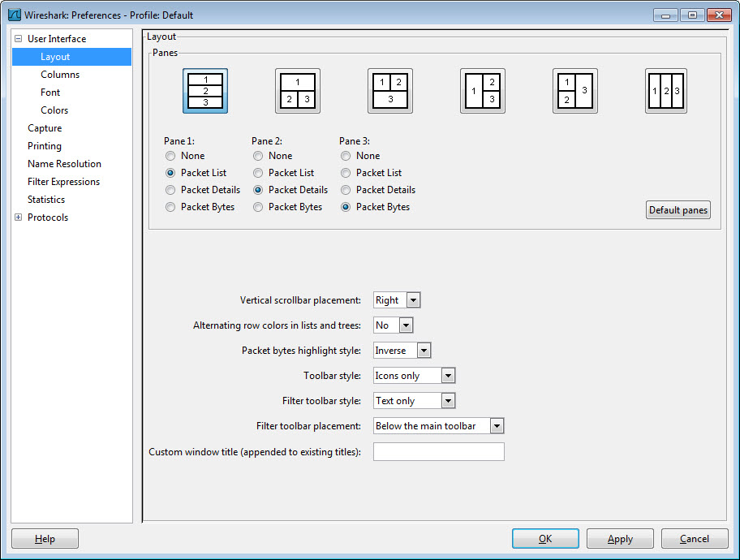
Task: Click the Custom window title text field
Action: (438, 452)
